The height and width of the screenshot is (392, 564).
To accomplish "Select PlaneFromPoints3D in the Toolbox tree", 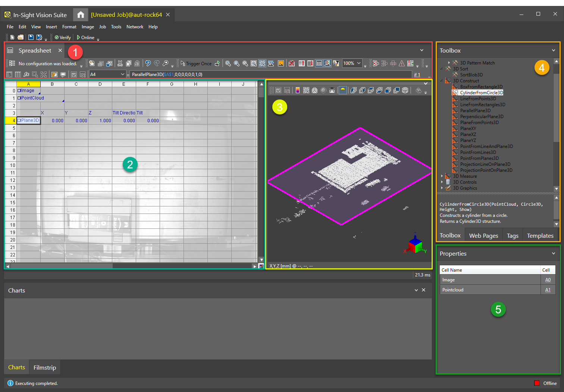I will point(479,123).
